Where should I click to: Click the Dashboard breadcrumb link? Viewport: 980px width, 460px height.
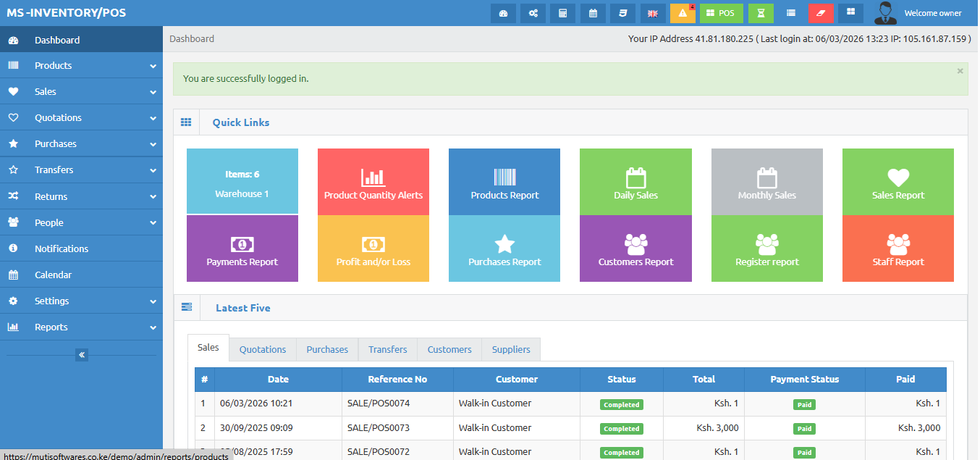[192, 38]
